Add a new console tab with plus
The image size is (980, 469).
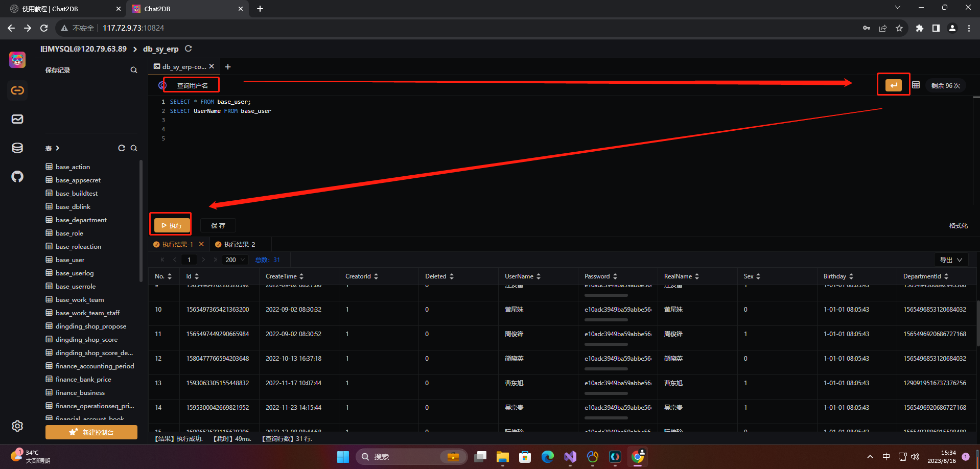228,67
